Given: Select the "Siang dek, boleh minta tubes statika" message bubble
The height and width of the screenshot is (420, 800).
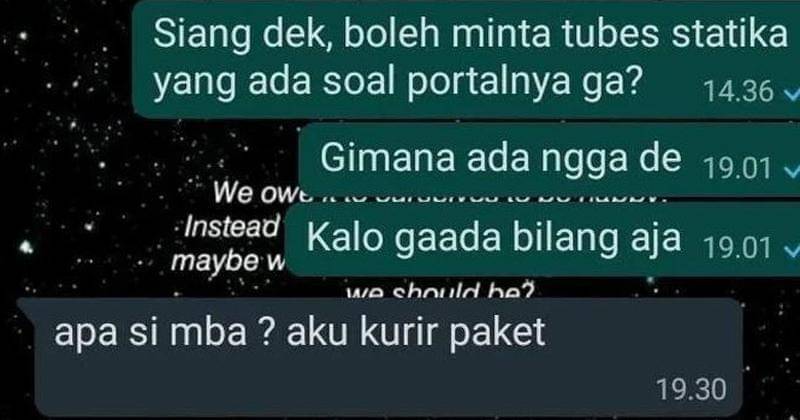Looking at the screenshot, I should pyautogui.click(x=466, y=59).
